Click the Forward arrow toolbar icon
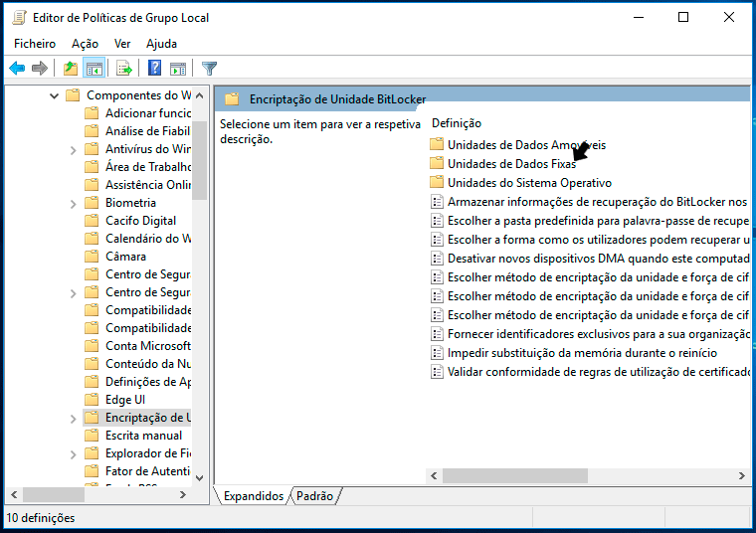Screen dimensions: 756x533 point(40,68)
